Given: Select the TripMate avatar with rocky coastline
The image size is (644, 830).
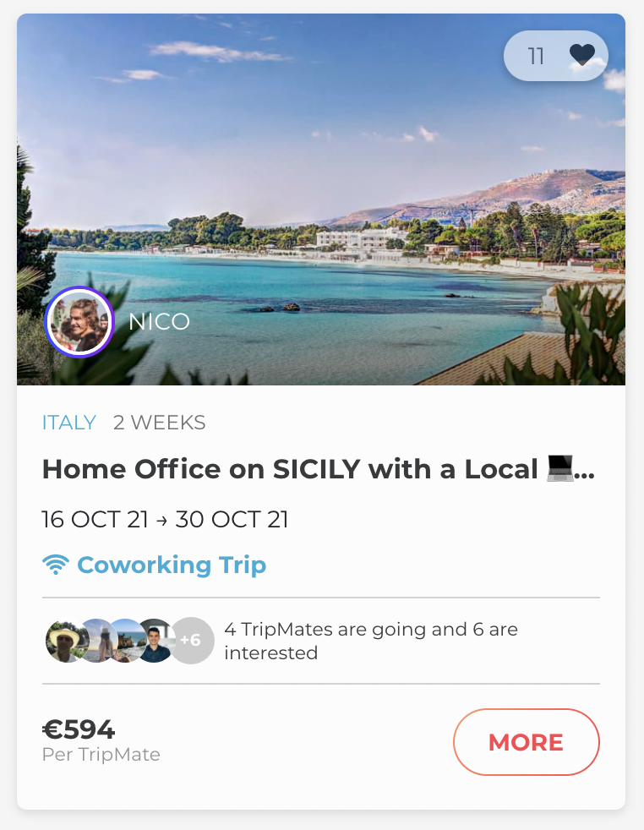Looking at the screenshot, I should [126, 641].
